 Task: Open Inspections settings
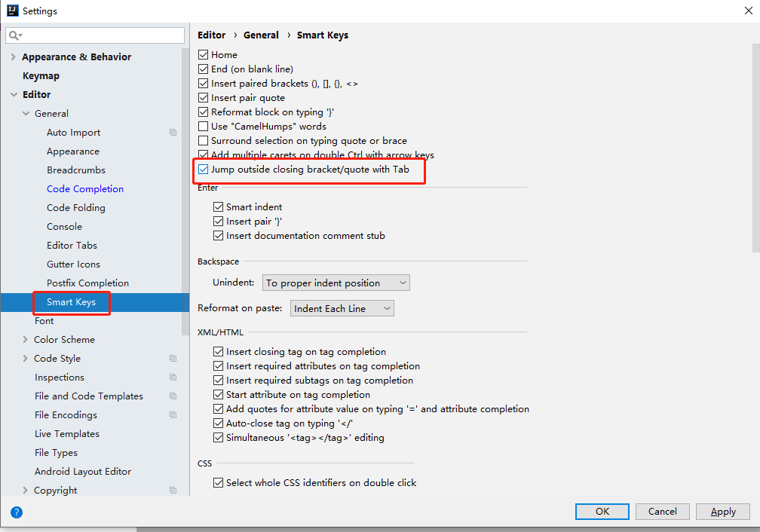(x=59, y=378)
